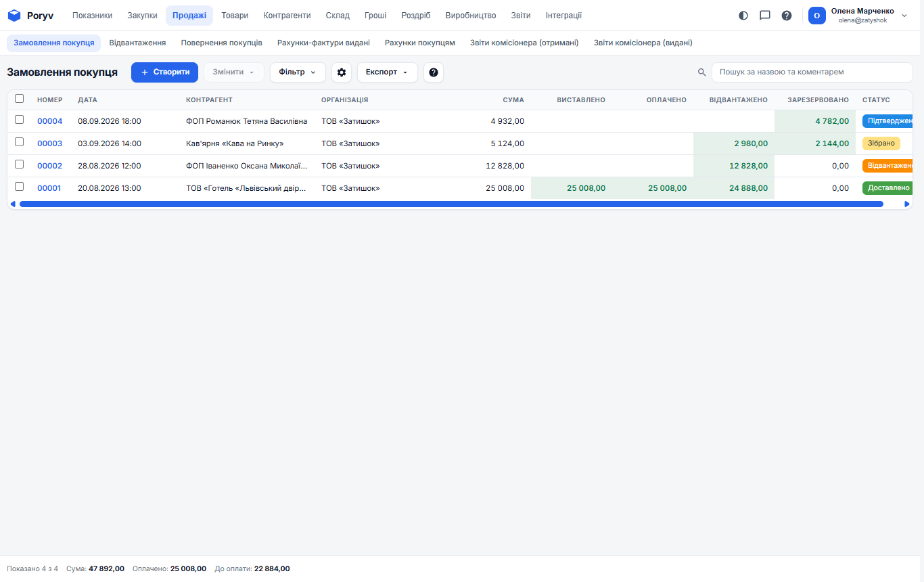
Task: Open order link 00004
Action: [49, 121]
